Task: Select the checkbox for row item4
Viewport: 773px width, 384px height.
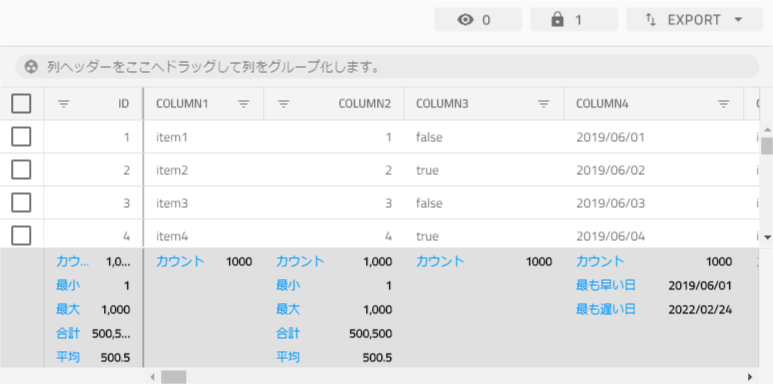Action: (x=21, y=235)
